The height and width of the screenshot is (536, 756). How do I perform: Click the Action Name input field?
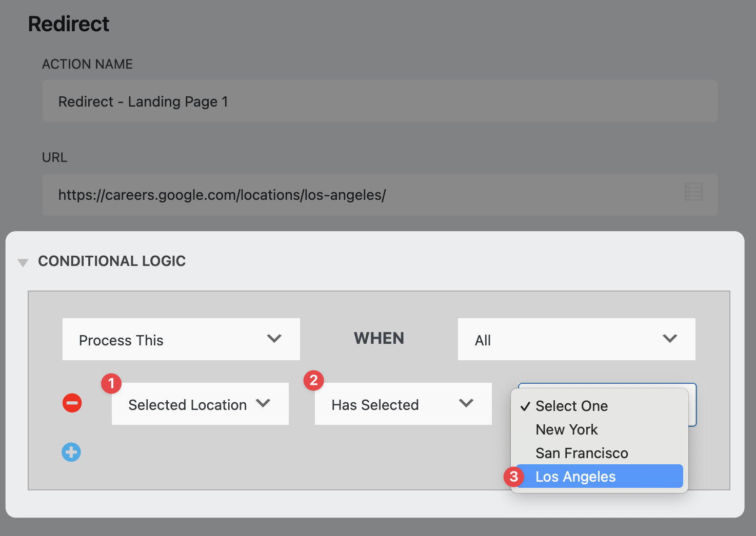[380, 101]
